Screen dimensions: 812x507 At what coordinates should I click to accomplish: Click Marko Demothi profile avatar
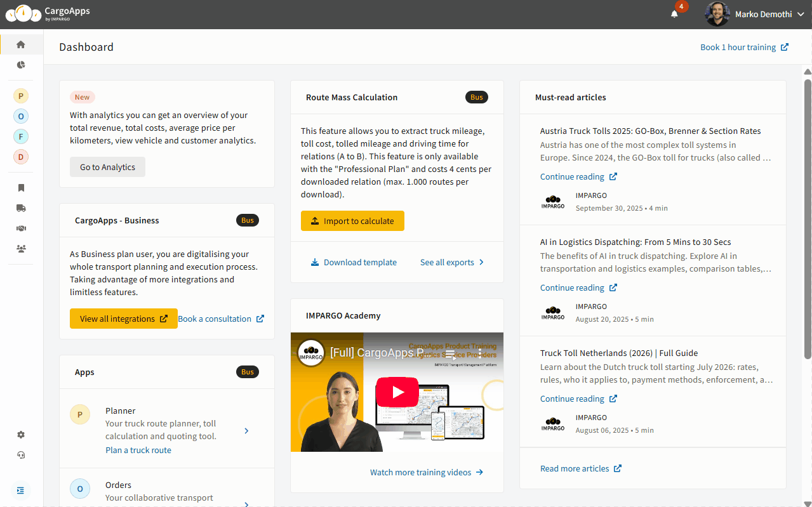pos(717,14)
